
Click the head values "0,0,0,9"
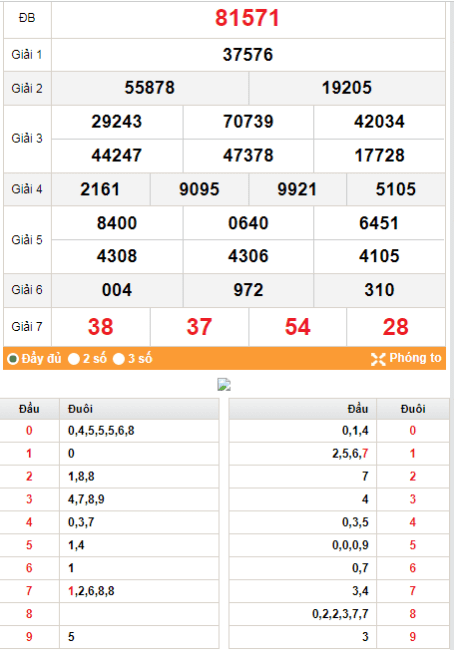click(350, 545)
